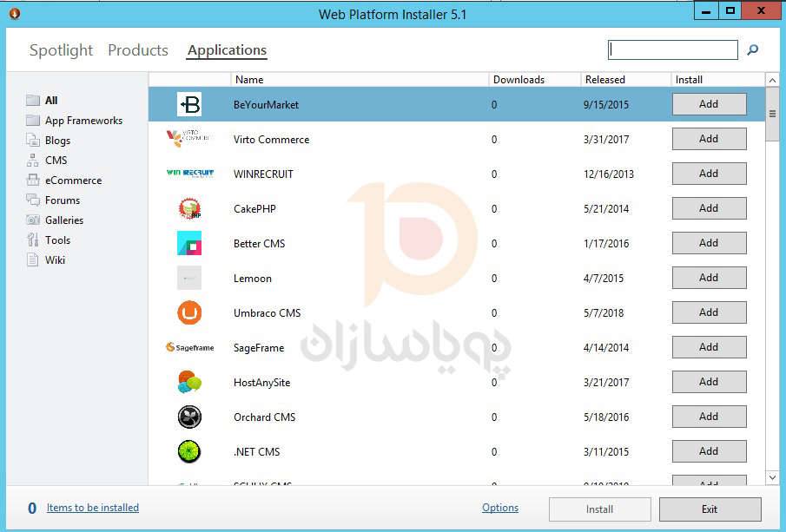Select the eCommerce category in sidebar
The width and height of the screenshot is (786, 532).
[73, 181]
